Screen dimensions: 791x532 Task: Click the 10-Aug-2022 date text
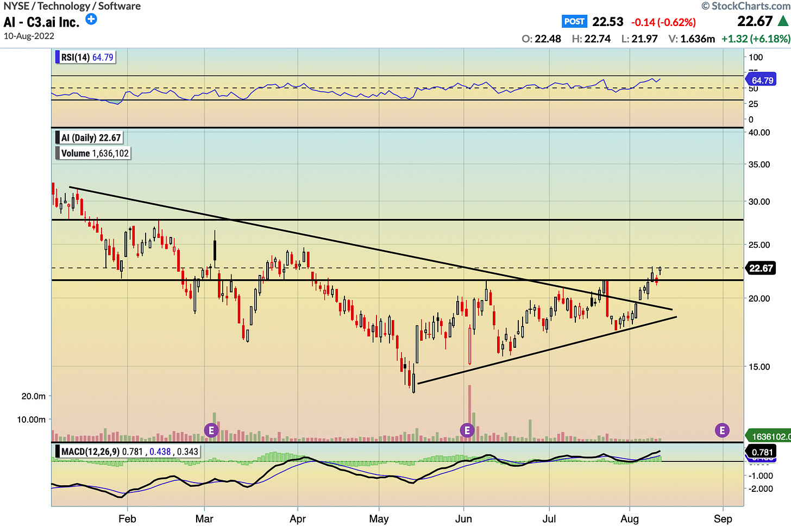point(29,36)
